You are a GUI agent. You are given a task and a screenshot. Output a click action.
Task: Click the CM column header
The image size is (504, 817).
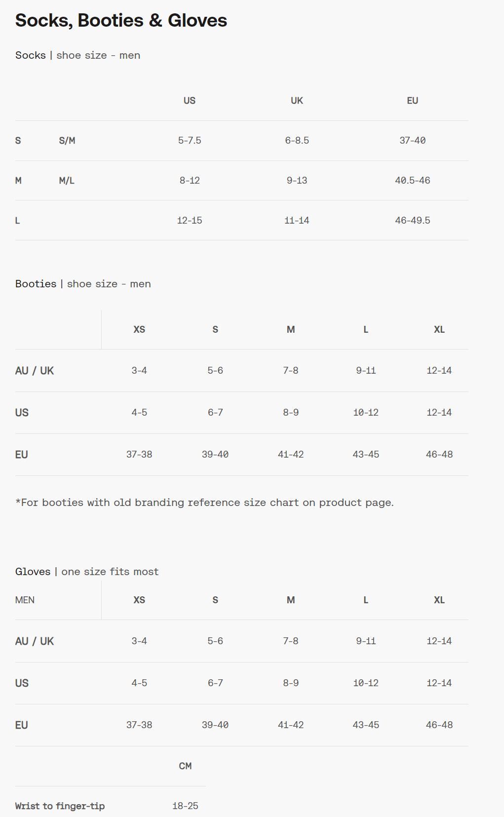pyautogui.click(x=185, y=766)
